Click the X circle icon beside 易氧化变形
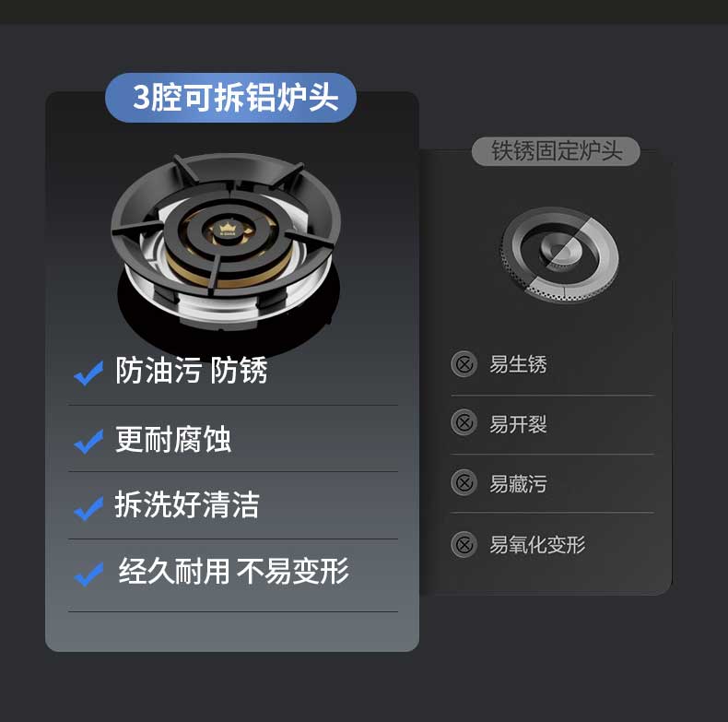This screenshot has height=722, width=728. [464, 544]
